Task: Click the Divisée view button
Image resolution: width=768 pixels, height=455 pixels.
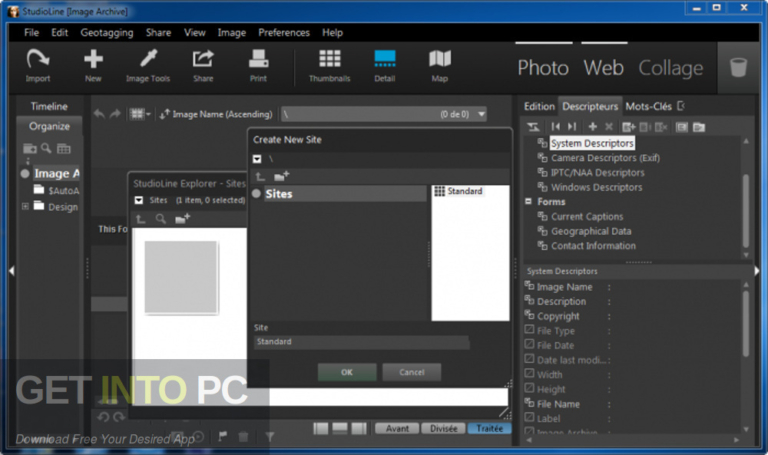Action: (x=443, y=429)
